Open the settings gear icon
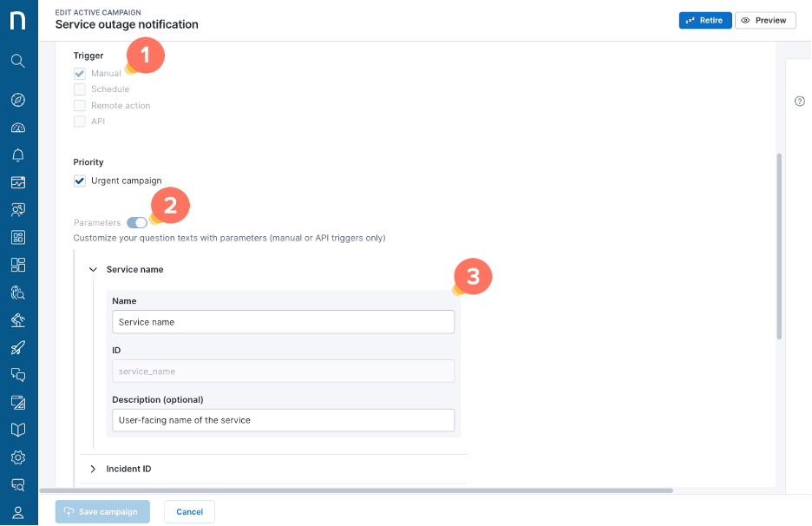Screen dimensions: 812x526 point(18,457)
